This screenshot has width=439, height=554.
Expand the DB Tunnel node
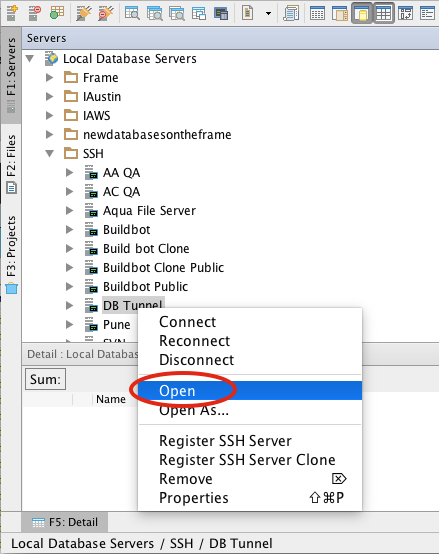[70, 305]
